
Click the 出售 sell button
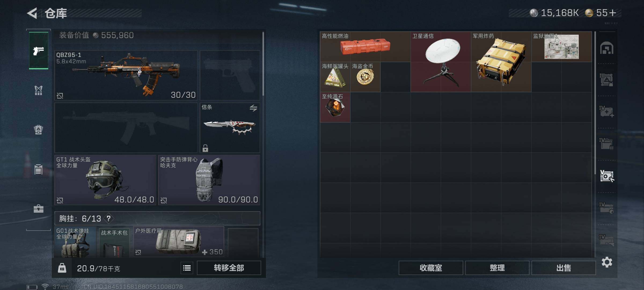coord(563,268)
